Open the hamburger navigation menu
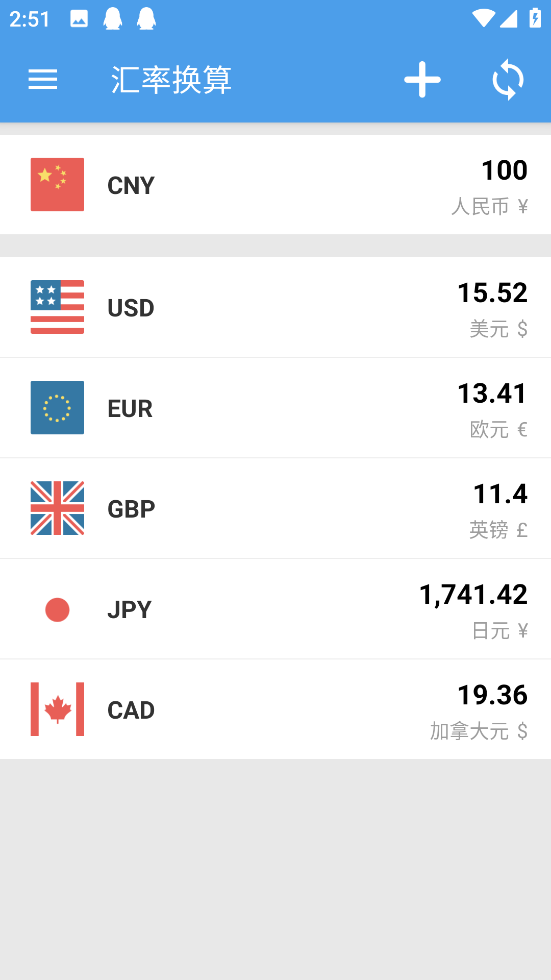This screenshot has width=551, height=980. [x=43, y=80]
